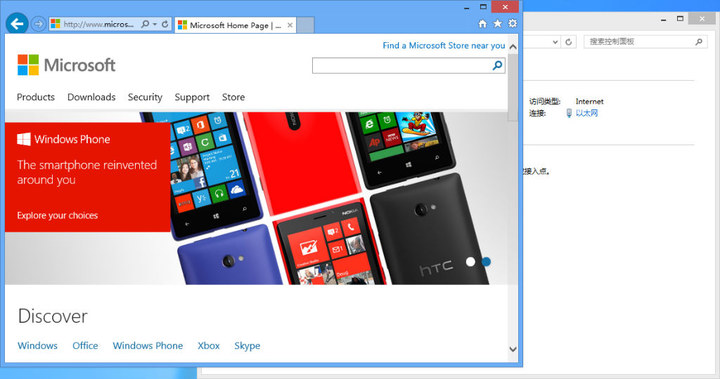This screenshot has height=379, width=720.
Task: Click the Microsoft site search field
Action: coord(402,66)
